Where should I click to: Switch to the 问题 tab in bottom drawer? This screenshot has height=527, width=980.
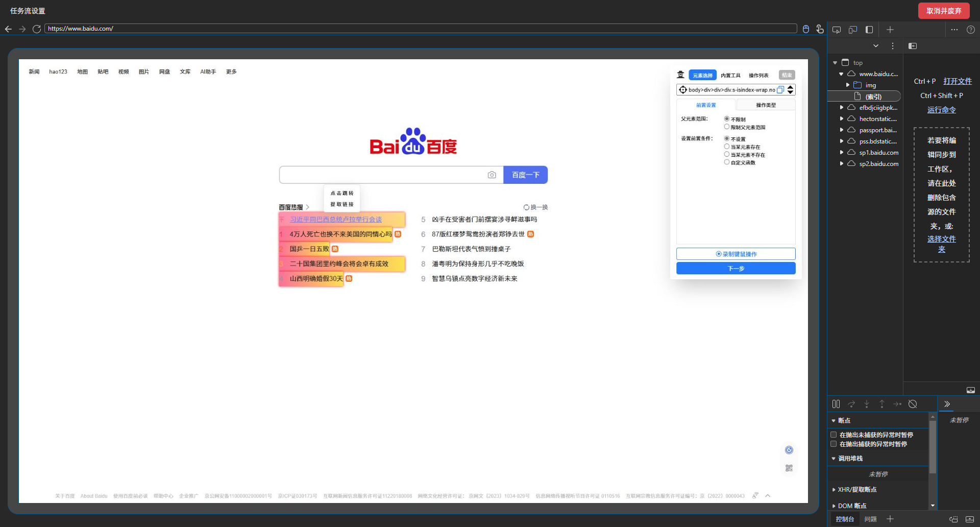(871, 519)
